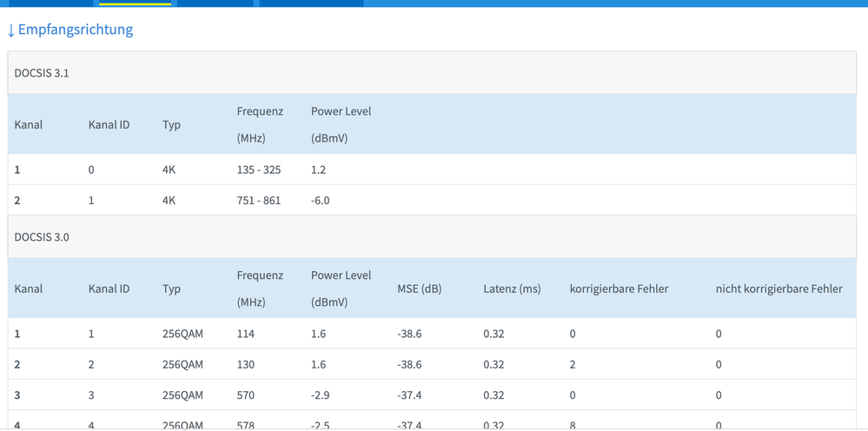868x431 pixels.
Task: Click Frequenz (MHz) header in DOCSIS 3.0 table
Action: [260, 288]
